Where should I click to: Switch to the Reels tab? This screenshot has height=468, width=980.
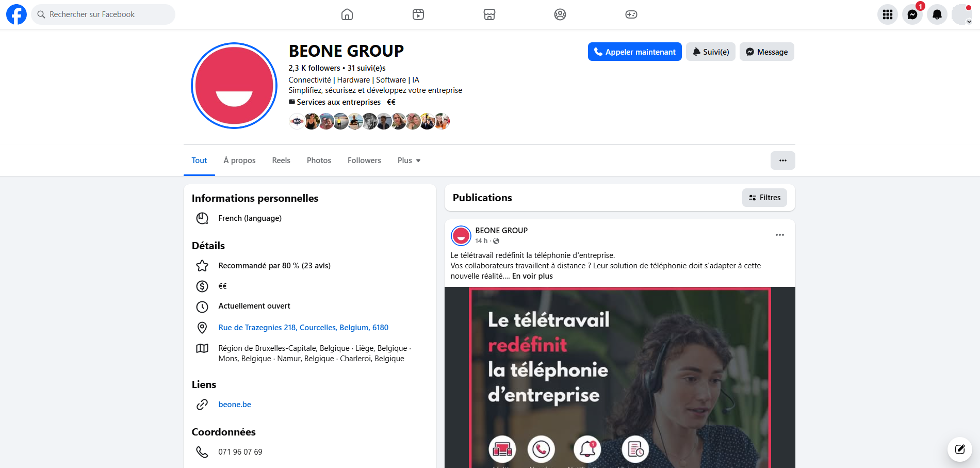click(281, 160)
